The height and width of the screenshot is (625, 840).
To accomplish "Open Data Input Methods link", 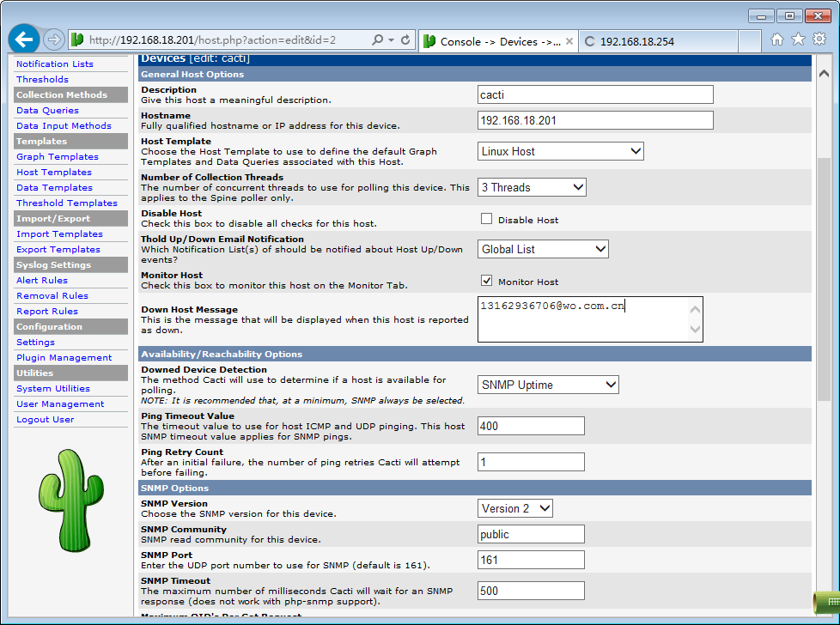I will (x=64, y=126).
